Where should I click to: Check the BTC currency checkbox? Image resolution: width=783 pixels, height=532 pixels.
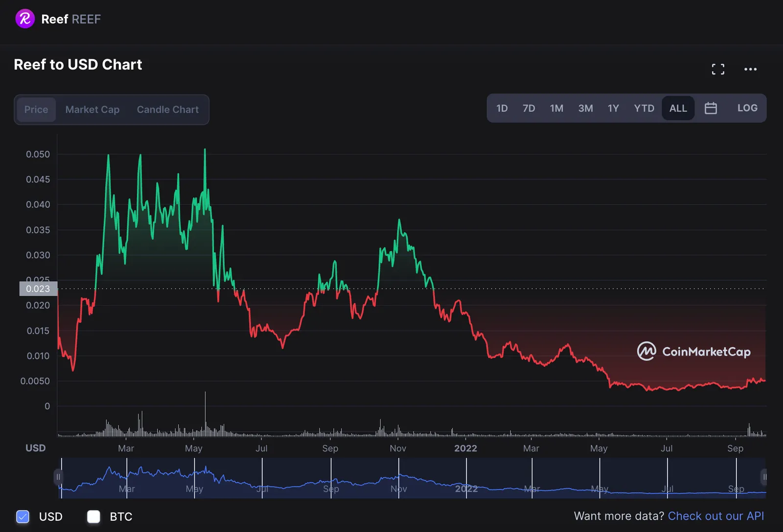tap(93, 516)
